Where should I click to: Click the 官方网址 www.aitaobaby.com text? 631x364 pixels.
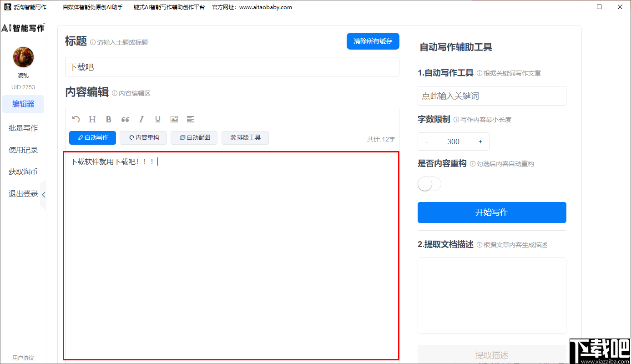252,7
